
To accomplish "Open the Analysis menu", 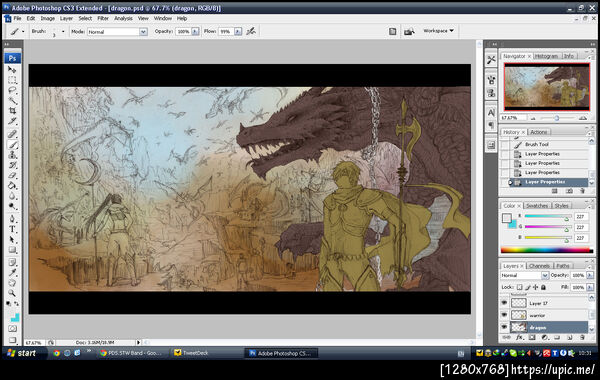I will click(x=123, y=18).
